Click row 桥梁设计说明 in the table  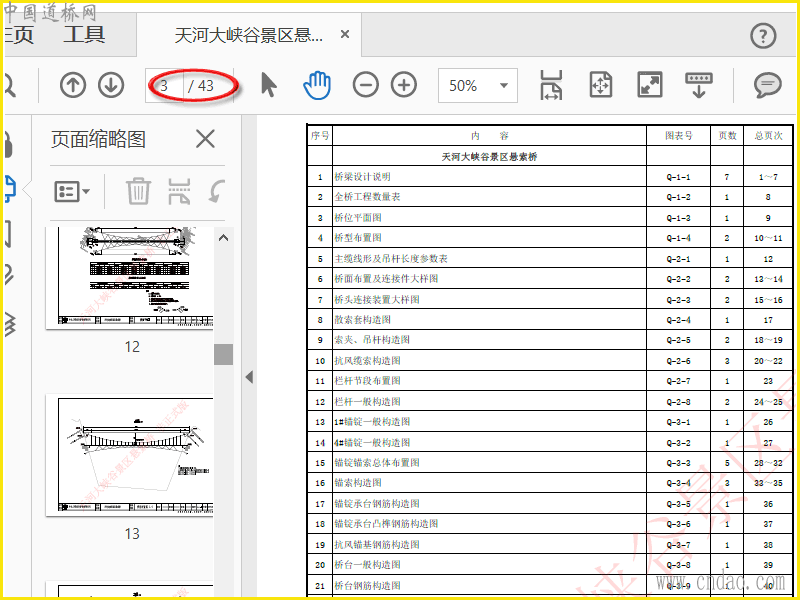pos(550,177)
